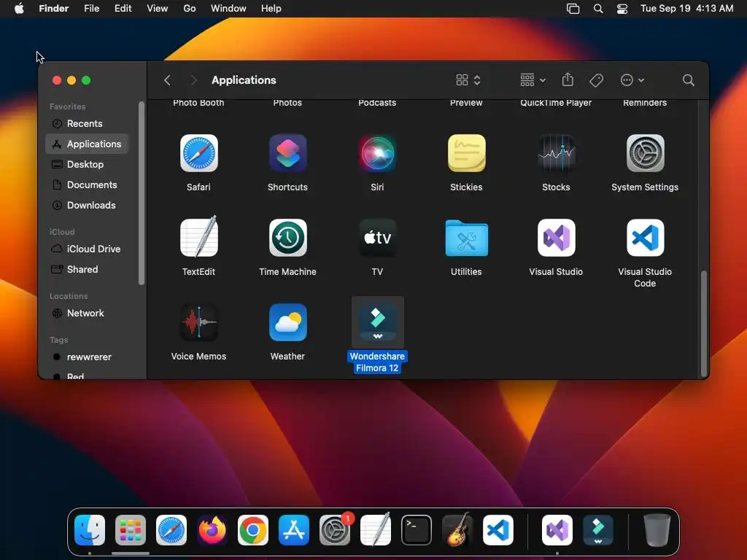747x560 pixels.
Task: Open the Help menu
Action: (x=271, y=9)
